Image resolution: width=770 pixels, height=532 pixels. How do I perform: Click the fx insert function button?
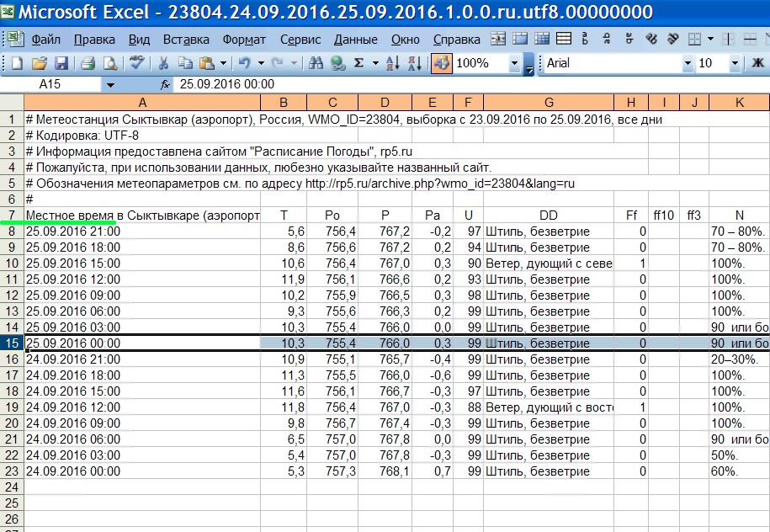165,84
